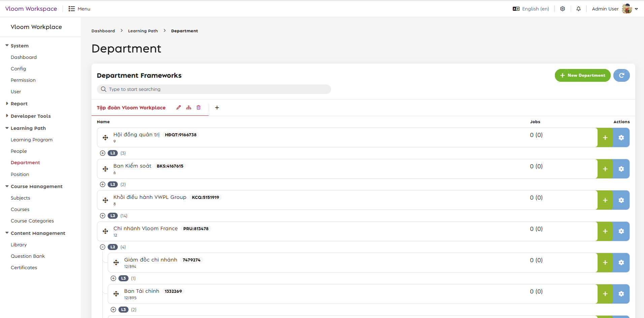This screenshot has width=644, height=318.
Task: Click the Dashboard breadcrumb link
Action: [103, 31]
